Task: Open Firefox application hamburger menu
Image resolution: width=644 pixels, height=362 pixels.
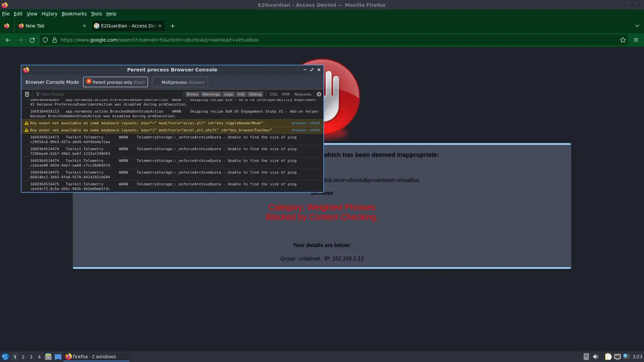Action: point(636,40)
